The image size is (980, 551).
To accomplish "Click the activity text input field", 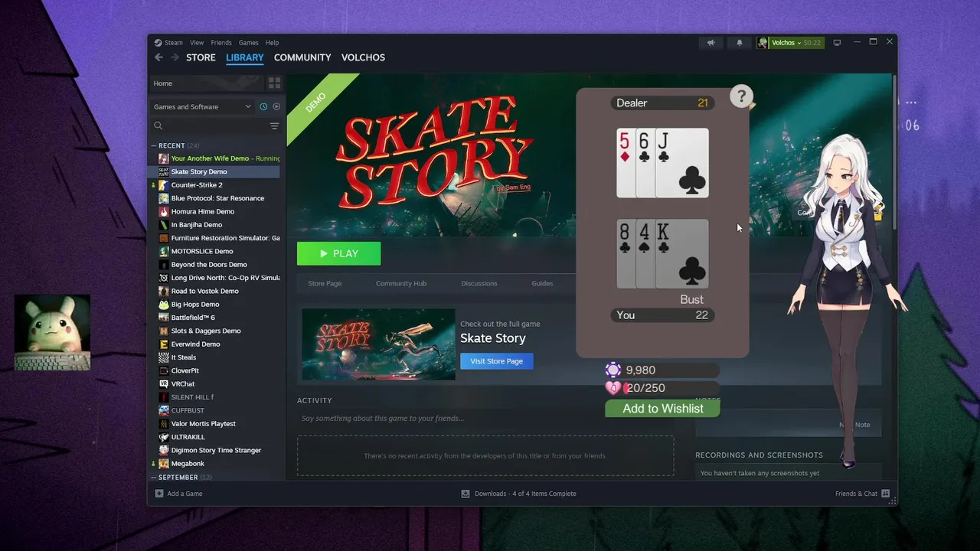I will click(x=485, y=419).
